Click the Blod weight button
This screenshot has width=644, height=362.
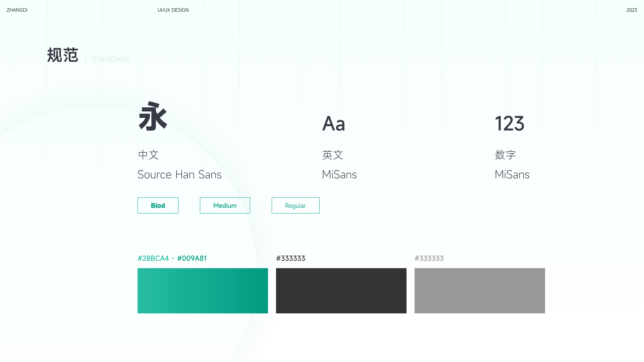158,205
